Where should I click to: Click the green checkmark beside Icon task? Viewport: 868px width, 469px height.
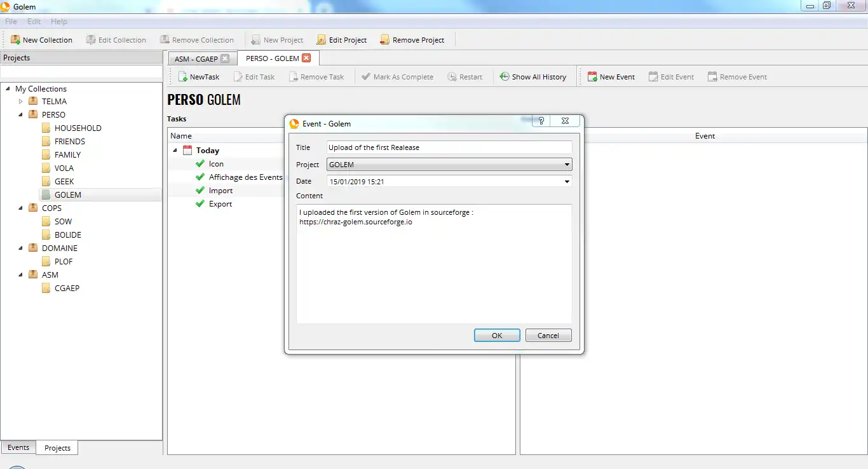coord(200,164)
